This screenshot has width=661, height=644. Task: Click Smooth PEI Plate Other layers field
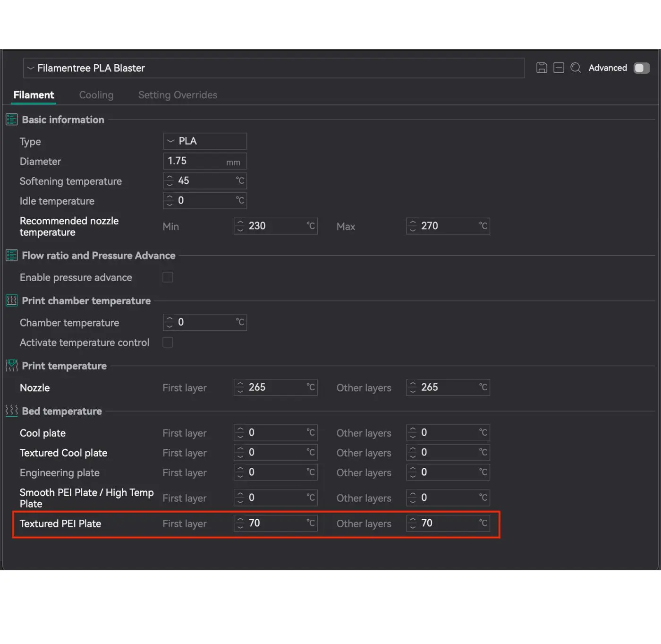click(x=448, y=498)
